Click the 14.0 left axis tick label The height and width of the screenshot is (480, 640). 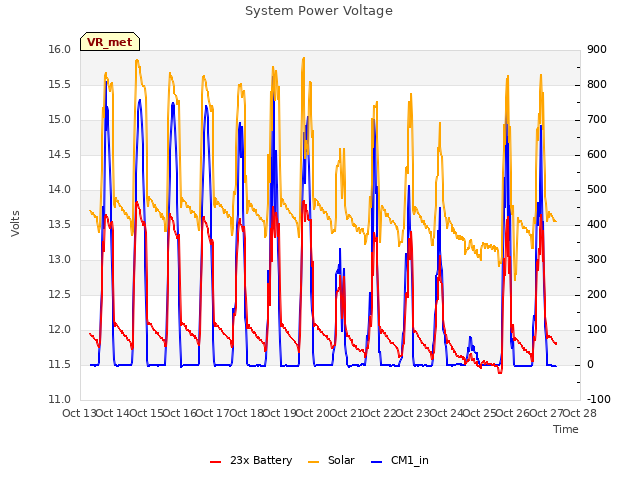(x=60, y=190)
